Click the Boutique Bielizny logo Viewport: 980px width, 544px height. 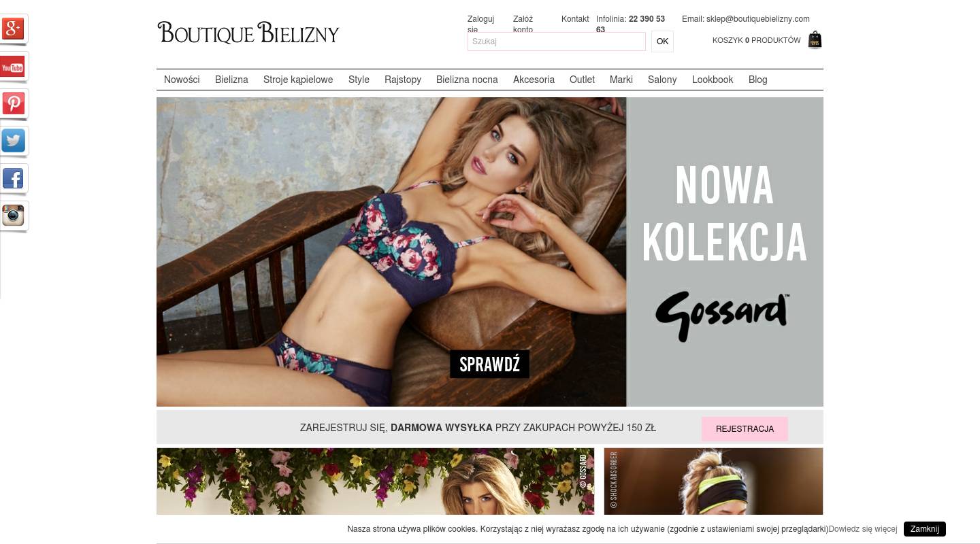pyautogui.click(x=248, y=33)
